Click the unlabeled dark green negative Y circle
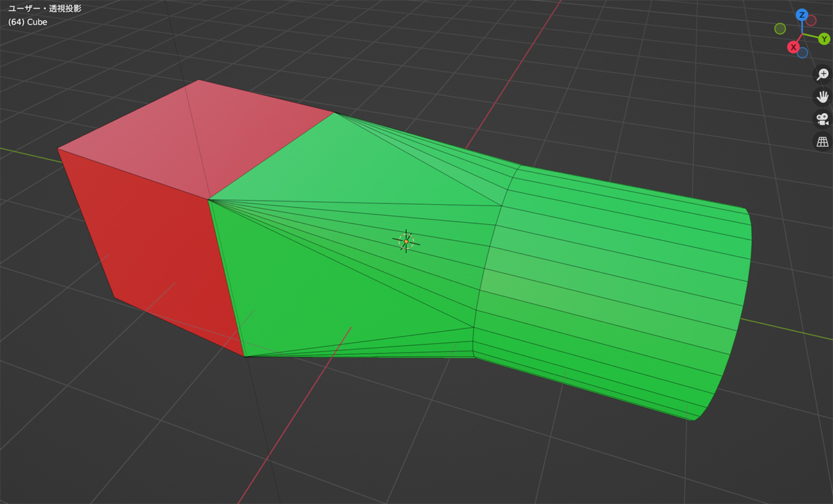 click(x=780, y=28)
